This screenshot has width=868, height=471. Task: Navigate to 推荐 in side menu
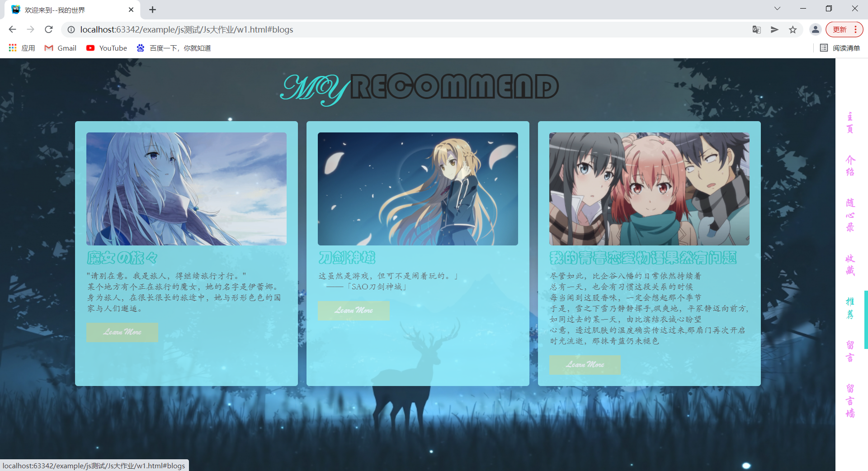coord(850,308)
